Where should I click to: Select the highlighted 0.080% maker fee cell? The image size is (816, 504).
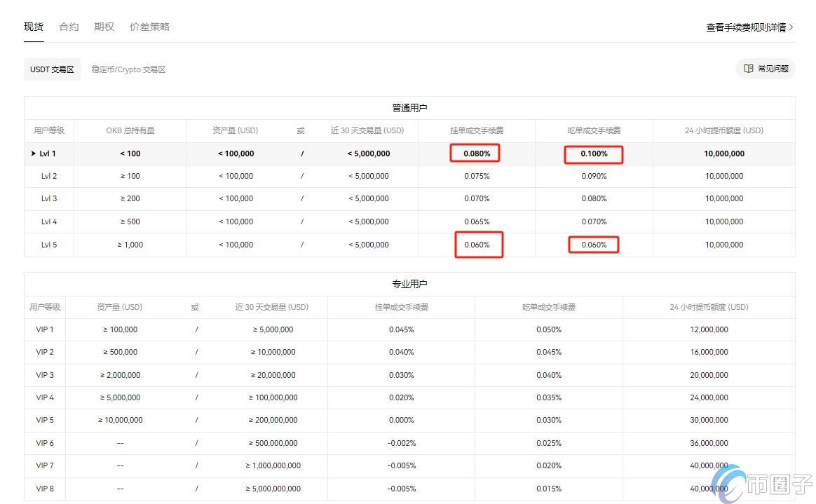[x=475, y=153]
